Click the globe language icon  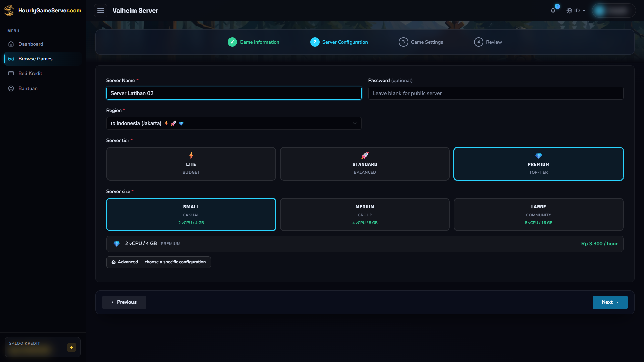click(x=569, y=11)
